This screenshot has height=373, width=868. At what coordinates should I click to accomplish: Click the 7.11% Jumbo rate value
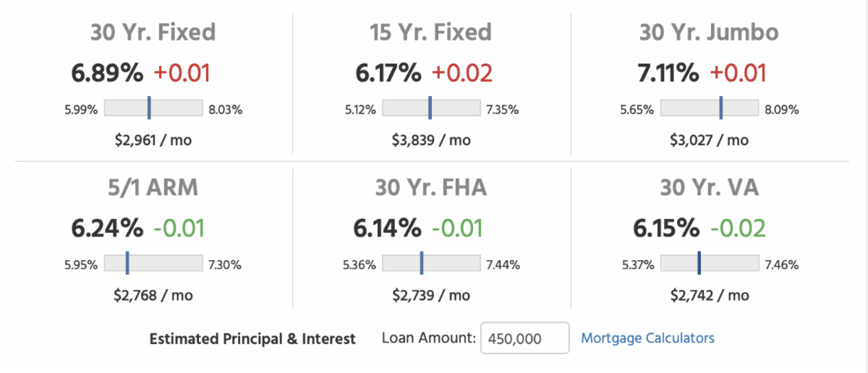point(668,73)
